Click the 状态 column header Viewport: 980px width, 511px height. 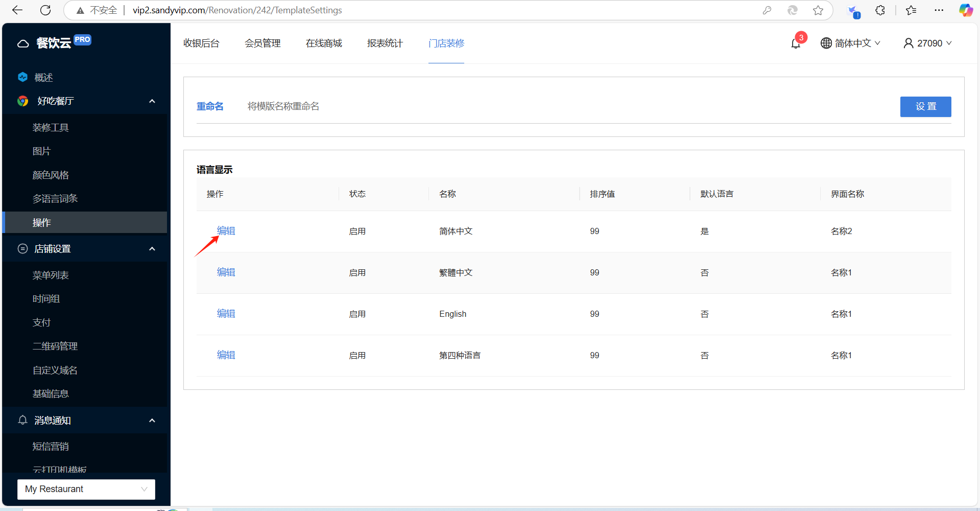(x=357, y=194)
